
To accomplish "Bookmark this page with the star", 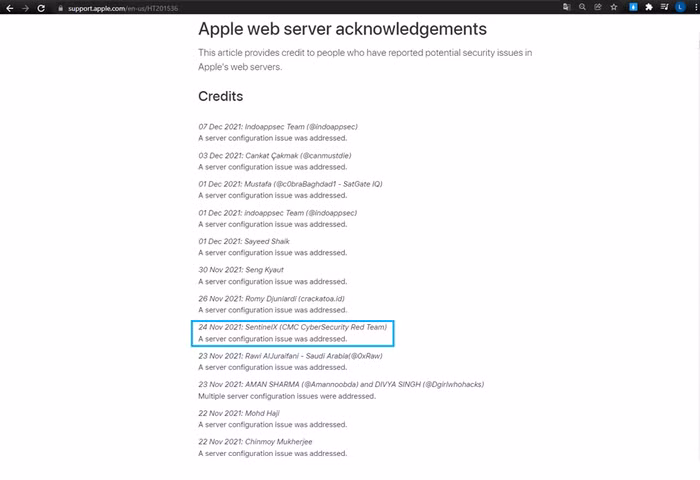I will tap(614, 7).
